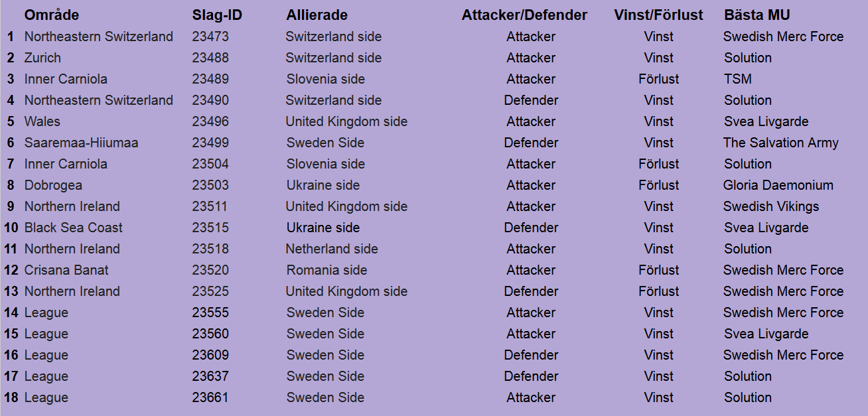Image resolution: width=868 pixels, height=416 pixels.
Task: Open battle ID 23489
Action: [x=210, y=79]
